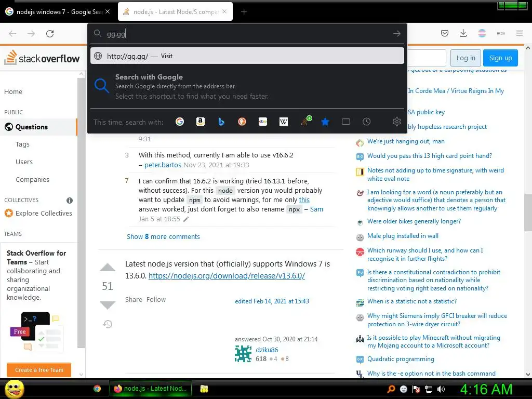Open the smiley start menu
This screenshot has height=399, width=532.
(x=15, y=389)
